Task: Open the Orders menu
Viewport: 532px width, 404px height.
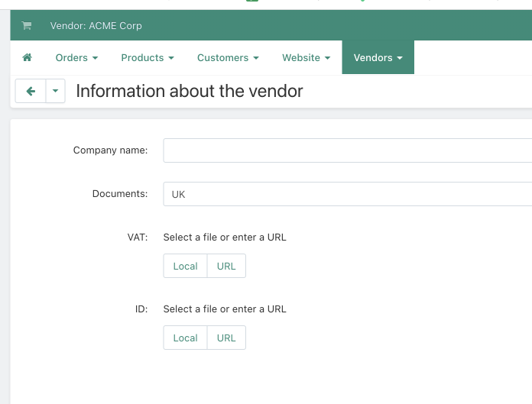Action: pyautogui.click(x=76, y=58)
